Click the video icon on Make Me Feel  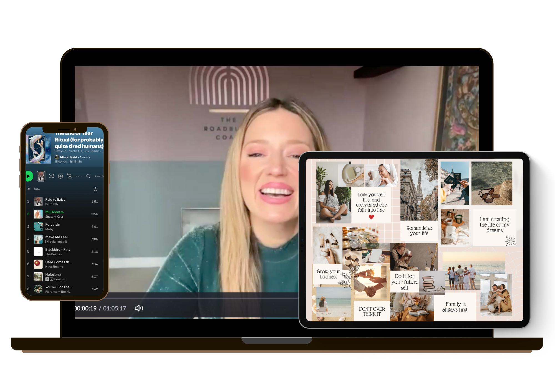coord(47,242)
